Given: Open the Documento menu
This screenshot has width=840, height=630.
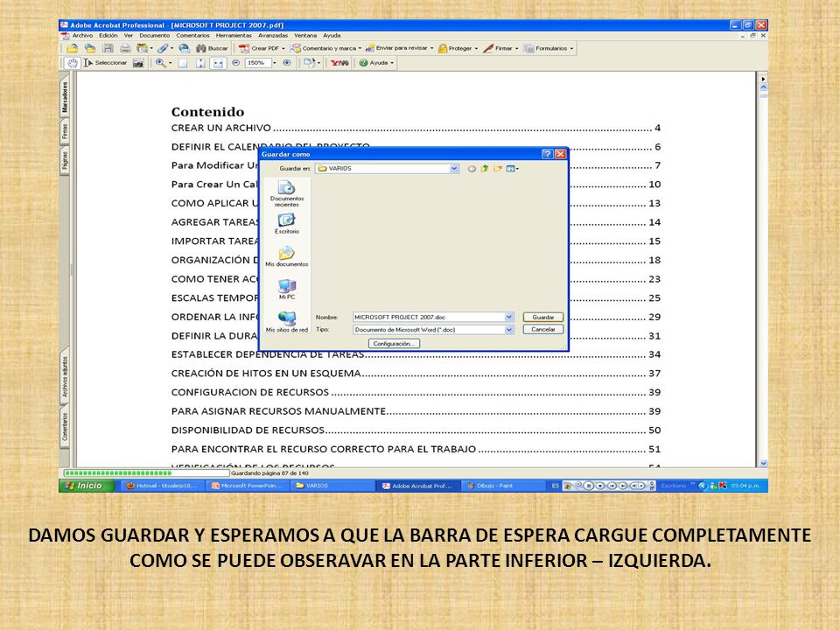Looking at the screenshot, I should coord(155,35).
